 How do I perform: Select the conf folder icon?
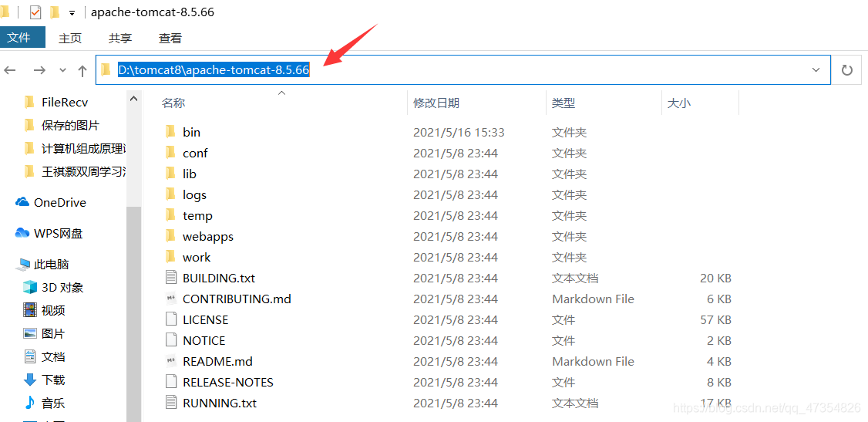[x=171, y=153]
